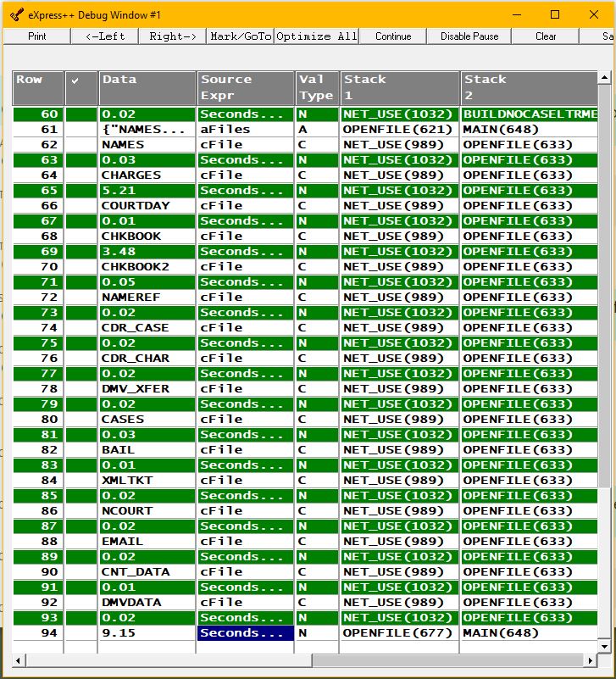The width and height of the screenshot is (616, 679).
Task: Click the CHKBOOK2 data cell
Action: (x=147, y=267)
